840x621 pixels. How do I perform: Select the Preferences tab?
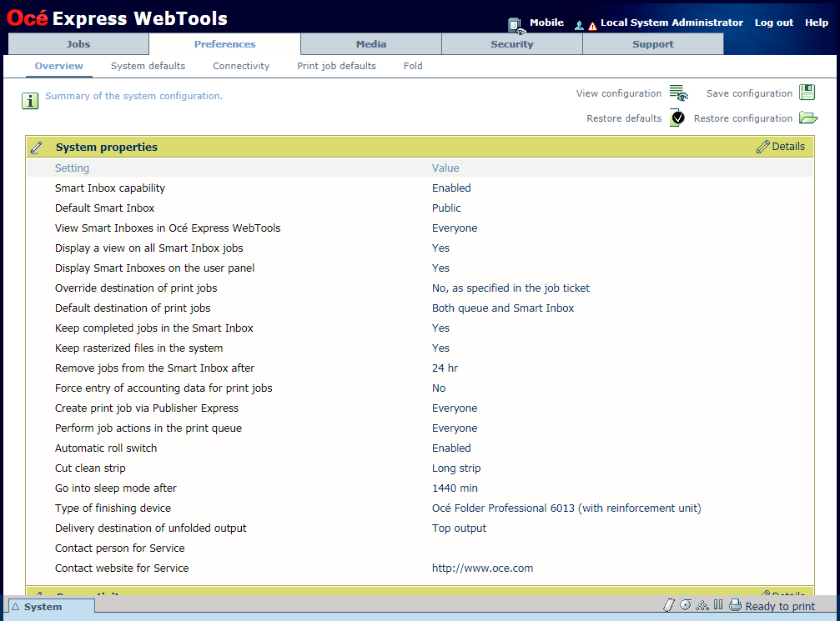pyautogui.click(x=225, y=44)
